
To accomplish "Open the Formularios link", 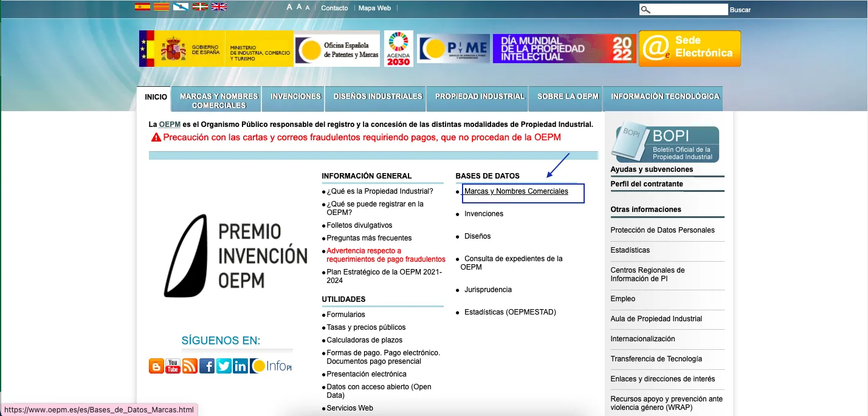I will (x=346, y=315).
